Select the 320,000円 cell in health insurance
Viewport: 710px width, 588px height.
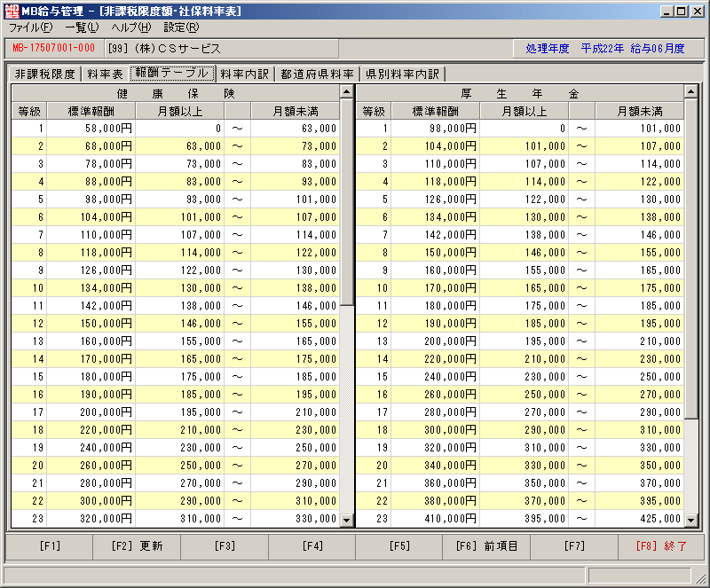click(91, 519)
